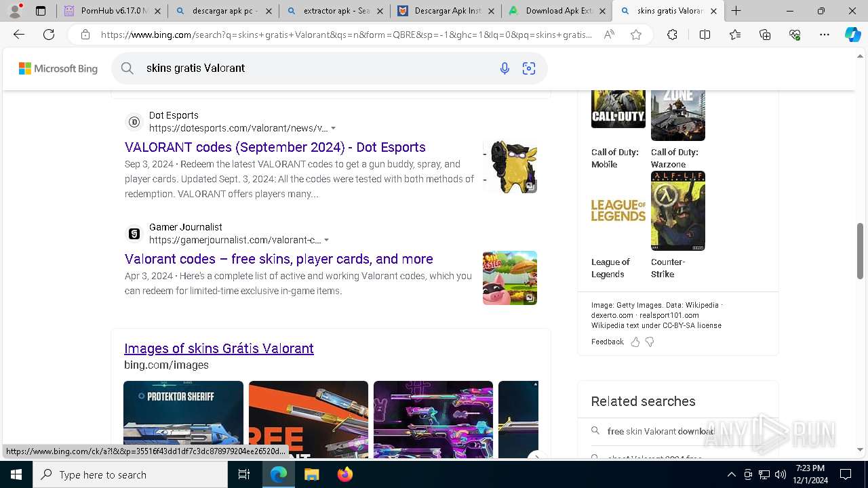Open the purple neon skins image thumbnail
Screen dimensions: 868x488
tap(433, 419)
